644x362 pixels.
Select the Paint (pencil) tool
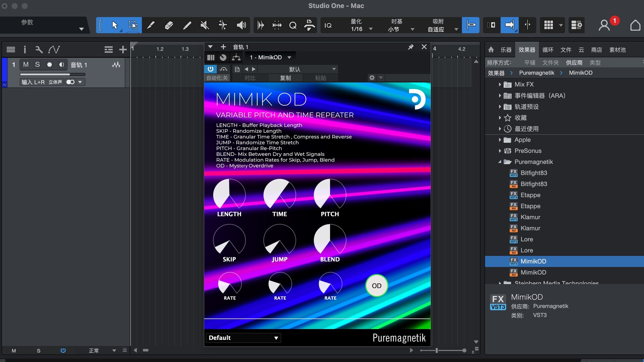click(x=187, y=25)
